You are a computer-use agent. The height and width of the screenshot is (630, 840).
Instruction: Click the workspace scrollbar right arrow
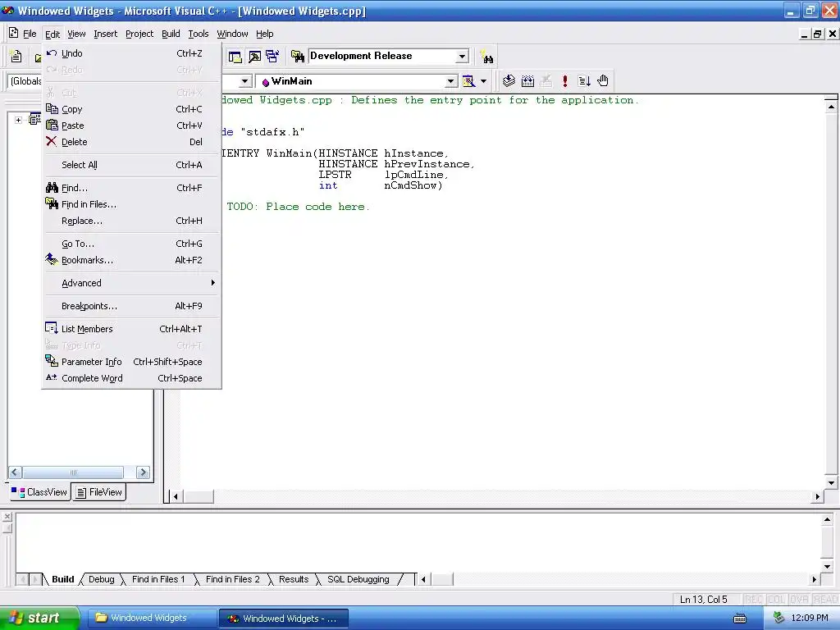coord(143,472)
